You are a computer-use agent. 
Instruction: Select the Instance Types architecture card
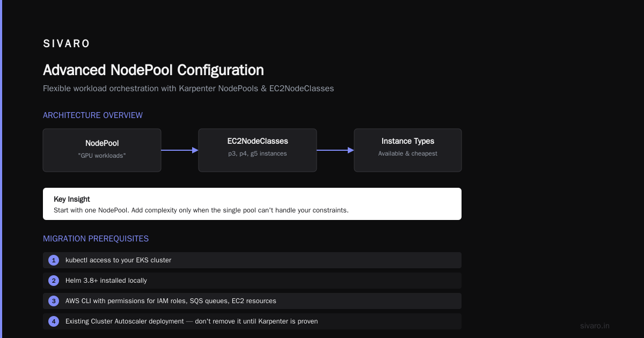pyautogui.click(x=408, y=150)
